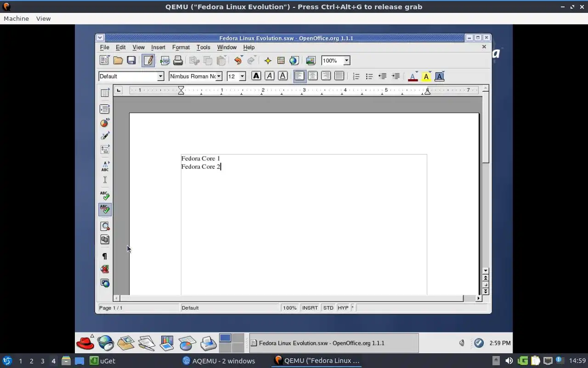Open the Format menu
The image size is (588, 368).
tap(181, 47)
